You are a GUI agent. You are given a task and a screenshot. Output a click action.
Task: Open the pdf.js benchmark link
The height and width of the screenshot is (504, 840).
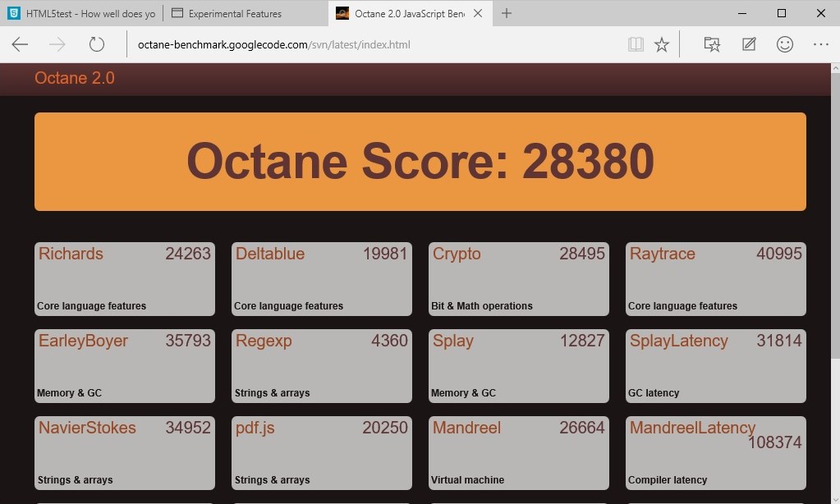[x=255, y=428]
